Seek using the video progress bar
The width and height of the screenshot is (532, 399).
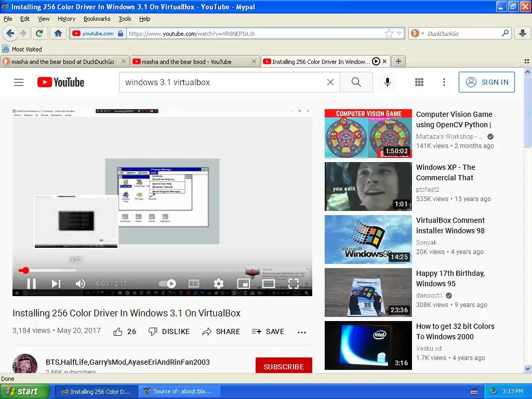[163, 270]
